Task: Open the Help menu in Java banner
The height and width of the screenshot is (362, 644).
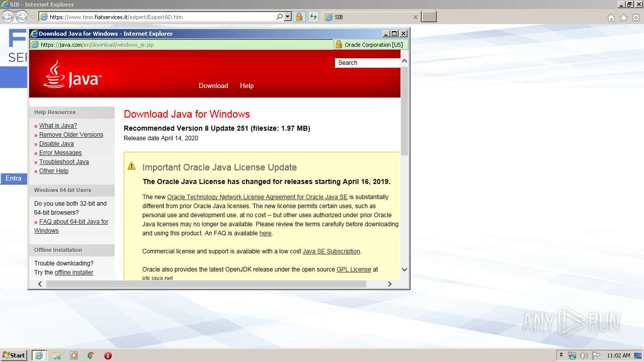Action: coord(247,85)
